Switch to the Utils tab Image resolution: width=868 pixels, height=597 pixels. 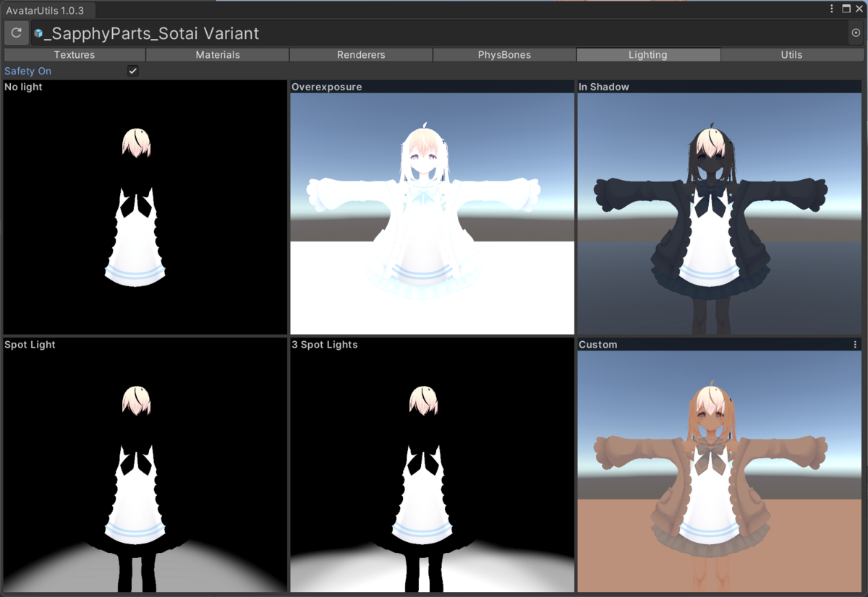click(x=791, y=55)
